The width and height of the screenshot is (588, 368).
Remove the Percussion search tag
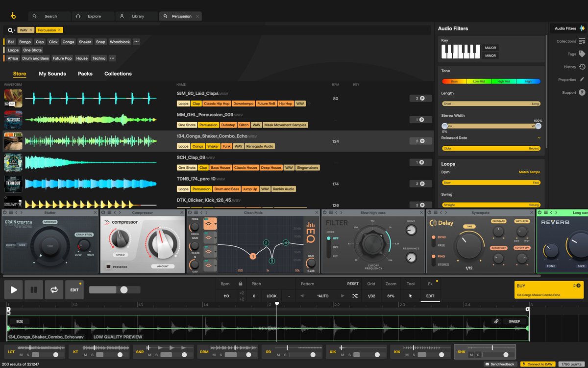pos(60,30)
